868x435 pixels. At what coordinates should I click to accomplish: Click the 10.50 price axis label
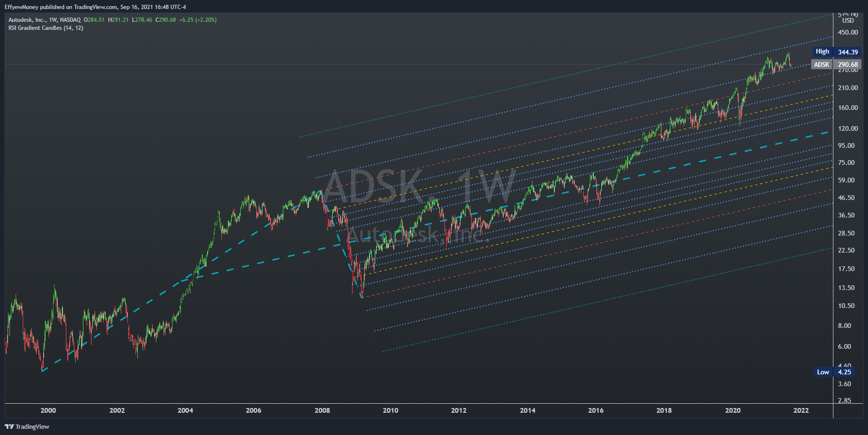[846, 306]
